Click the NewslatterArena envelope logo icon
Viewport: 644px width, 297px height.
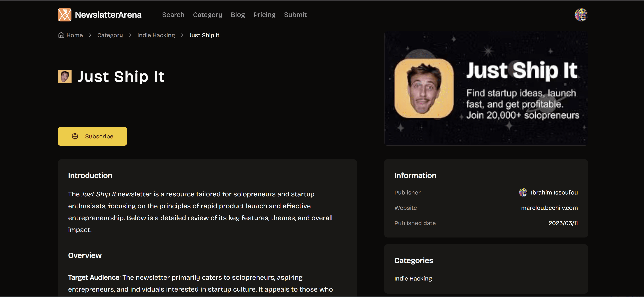coord(65,15)
